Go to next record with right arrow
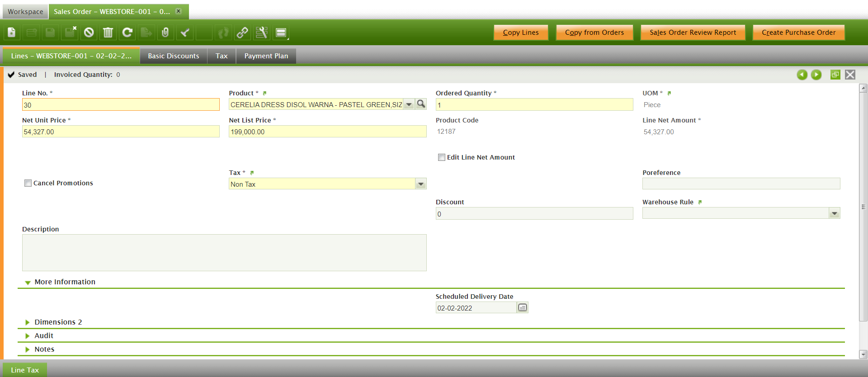This screenshot has width=868, height=377. [816, 75]
